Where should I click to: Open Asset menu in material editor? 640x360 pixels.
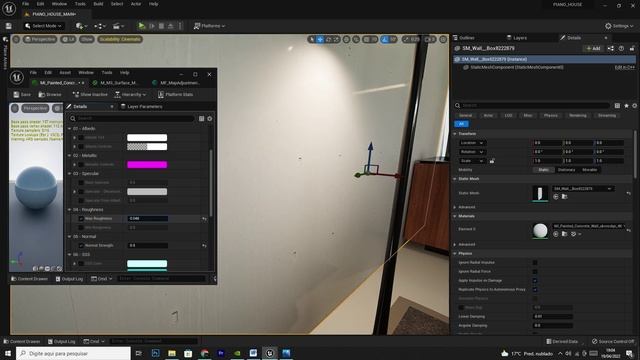coord(65,72)
